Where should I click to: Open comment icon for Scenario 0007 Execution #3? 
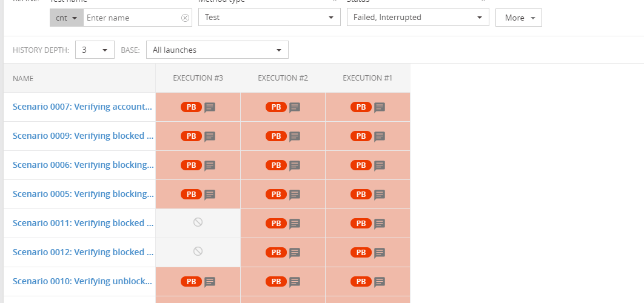pyautogui.click(x=210, y=108)
